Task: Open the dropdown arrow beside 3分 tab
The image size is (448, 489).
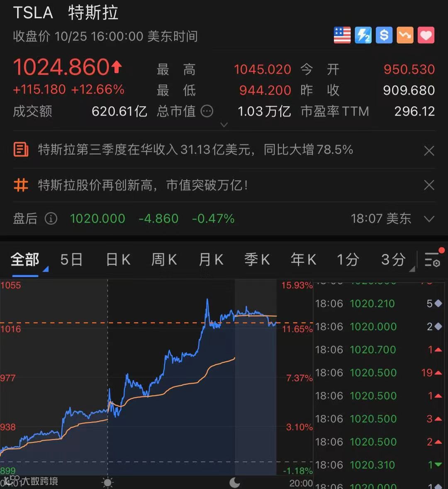Action: 412,269
